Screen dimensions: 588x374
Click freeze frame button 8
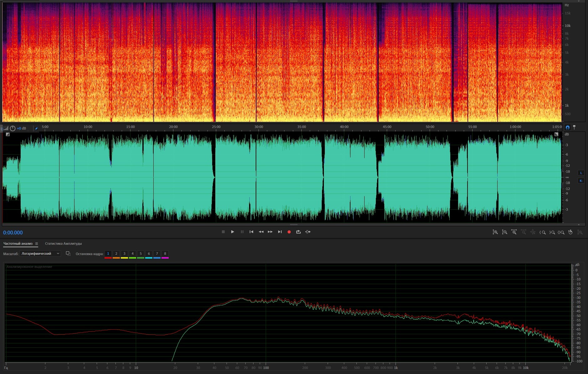[x=165, y=254]
